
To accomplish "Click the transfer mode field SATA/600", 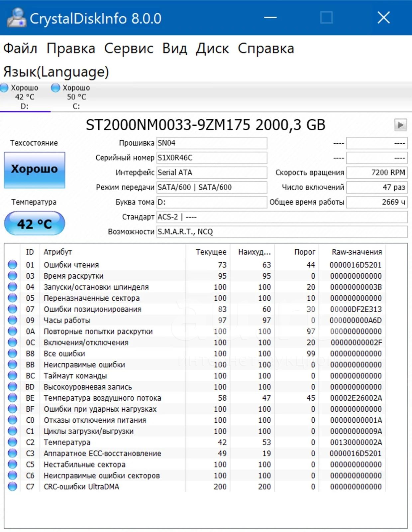I will (212, 187).
